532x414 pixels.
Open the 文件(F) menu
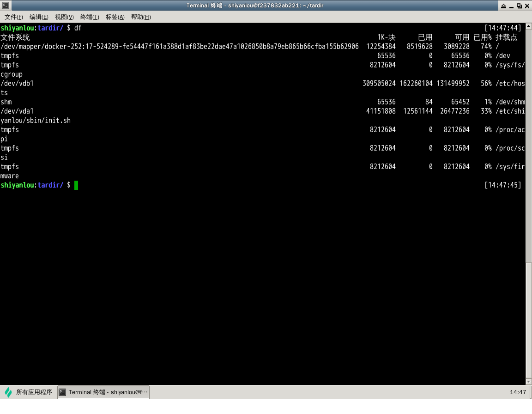13,17
